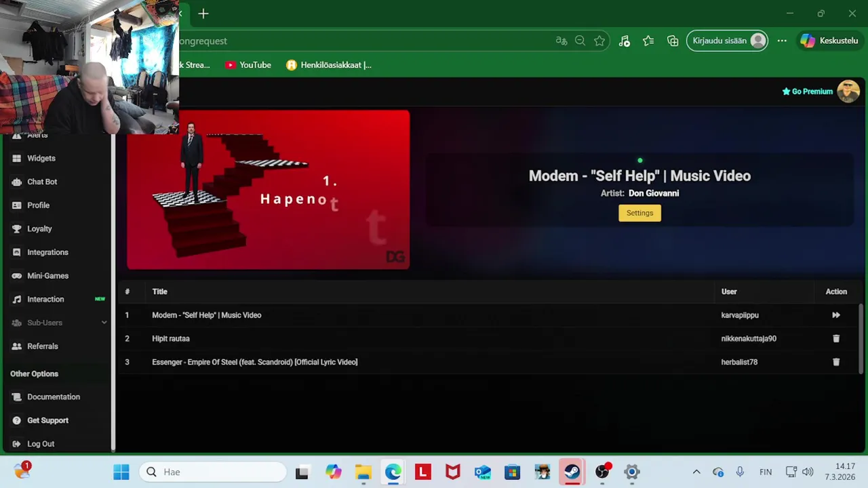Image resolution: width=868 pixels, height=488 pixels.
Task: Open the Favorites list icon
Action: pyautogui.click(x=648, y=41)
